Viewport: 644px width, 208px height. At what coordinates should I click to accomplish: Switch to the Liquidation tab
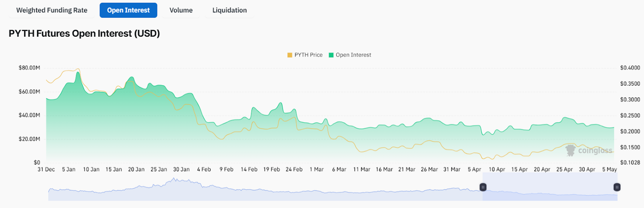pos(229,10)
